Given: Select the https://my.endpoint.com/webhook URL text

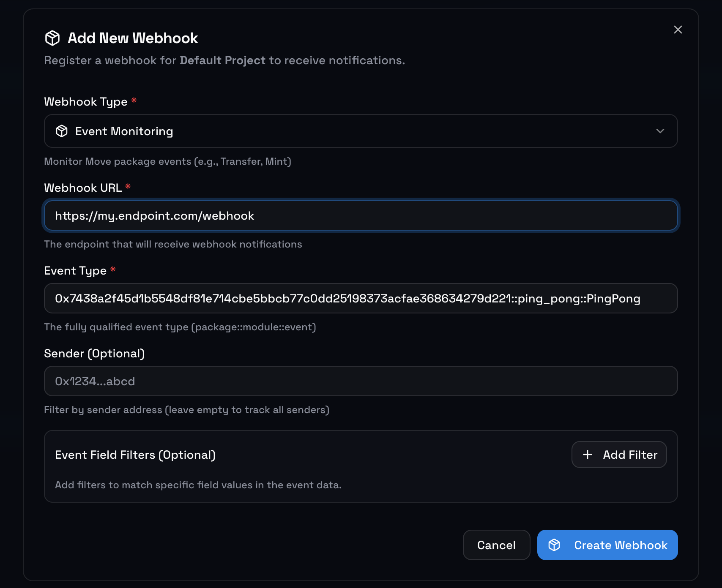Looking at the screenshot, I should pyautogui.click(x=154, y=215).
